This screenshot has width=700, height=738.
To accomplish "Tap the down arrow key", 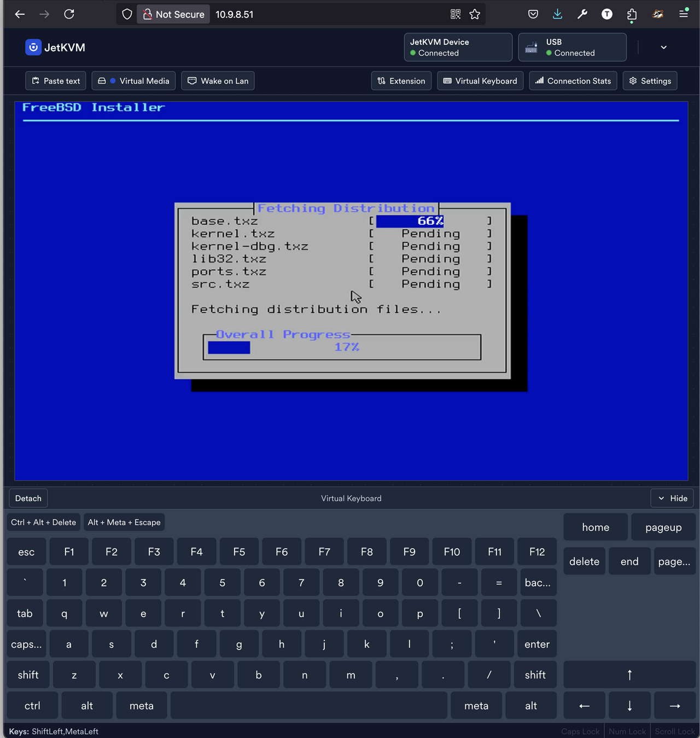I will pos(629,706).
